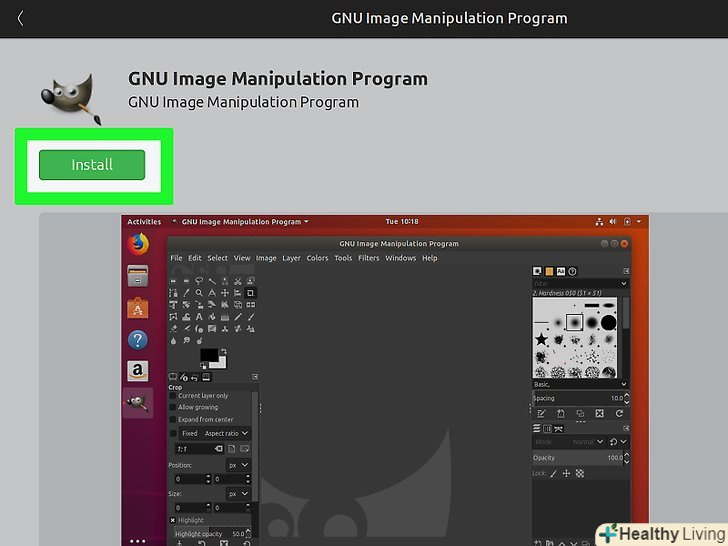
Task: Open the Basic brush tag dropdown
Action: (x=624, y=384)
